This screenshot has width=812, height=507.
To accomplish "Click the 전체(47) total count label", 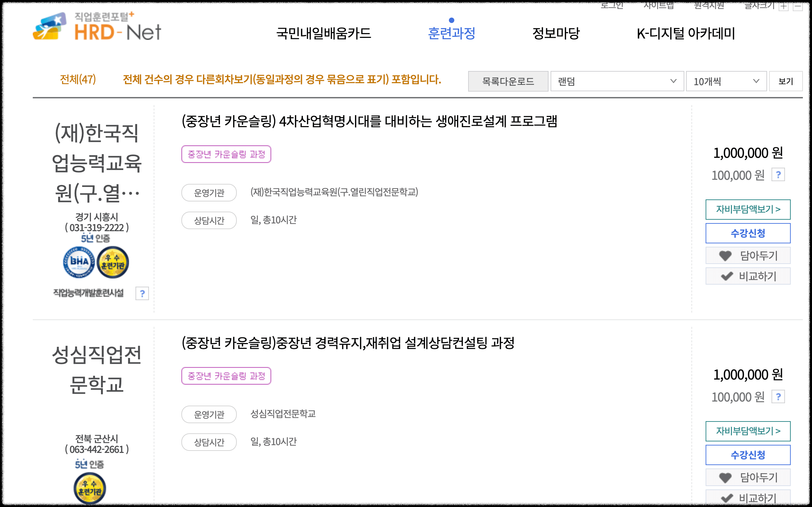I will click(x=78, y=79).
